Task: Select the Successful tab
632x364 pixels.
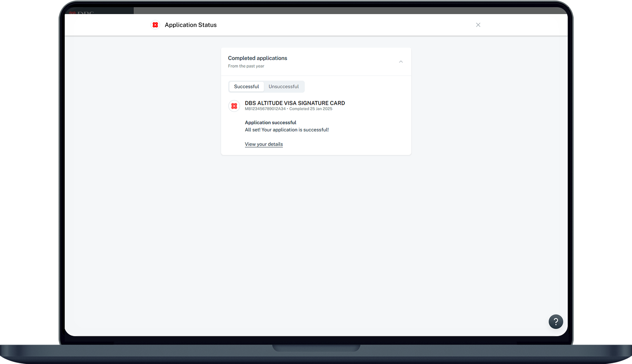Action: click(x=246, y=87)
